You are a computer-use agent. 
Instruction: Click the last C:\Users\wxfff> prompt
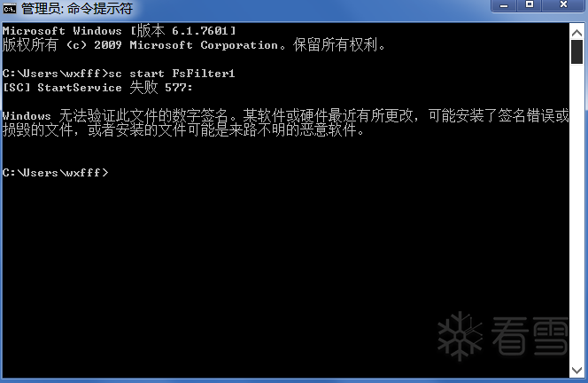coord(55,173)
